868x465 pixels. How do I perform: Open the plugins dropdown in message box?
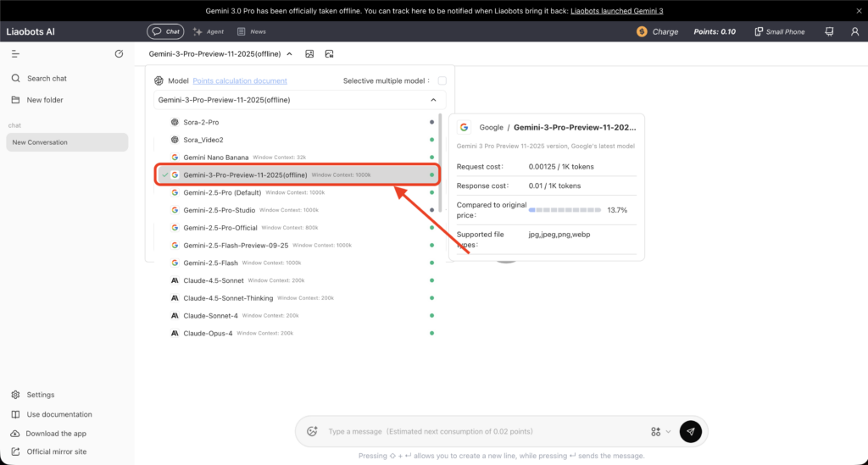tap(660, 431)
